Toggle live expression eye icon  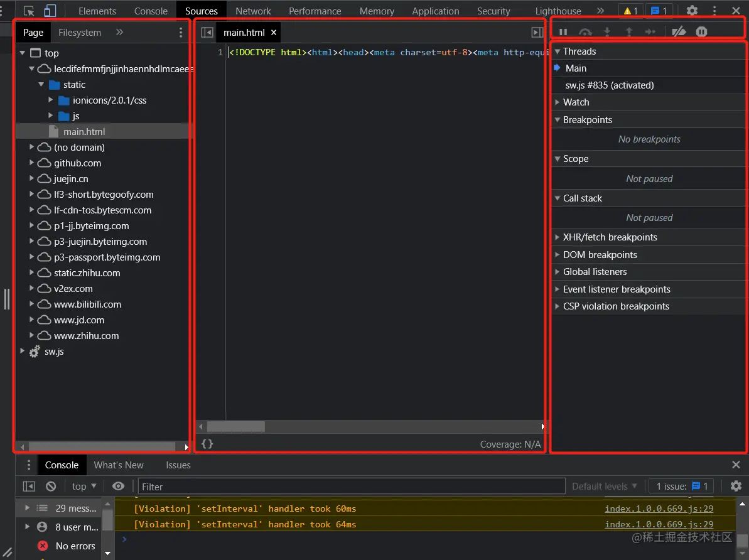point(118,486)
